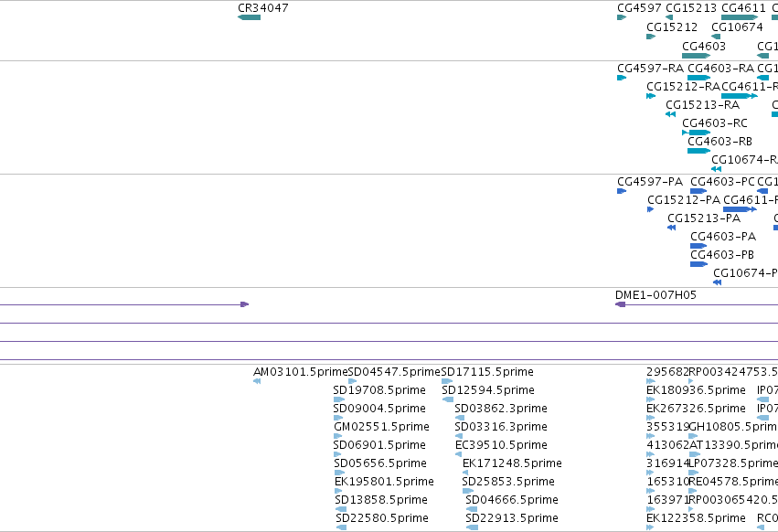Select the CG4597 gene glyph

[x=622, y=17]
